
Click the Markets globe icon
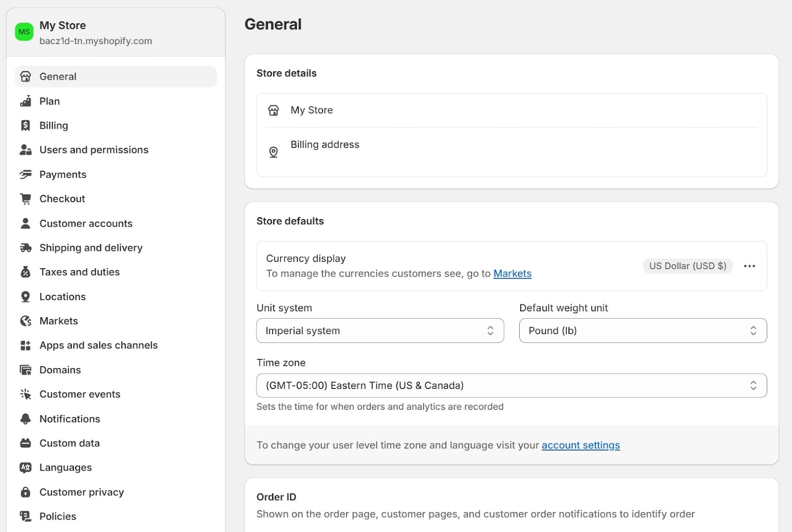25,321
